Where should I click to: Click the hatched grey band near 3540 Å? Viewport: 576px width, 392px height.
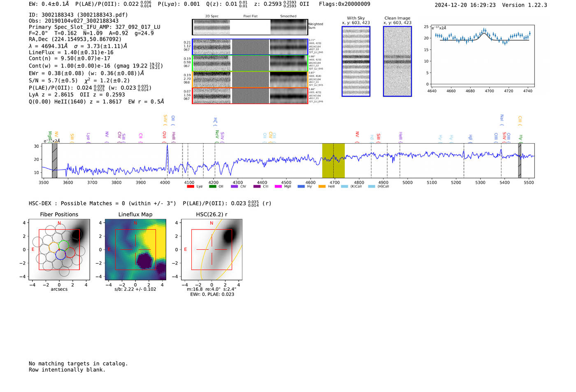point(55,160)
